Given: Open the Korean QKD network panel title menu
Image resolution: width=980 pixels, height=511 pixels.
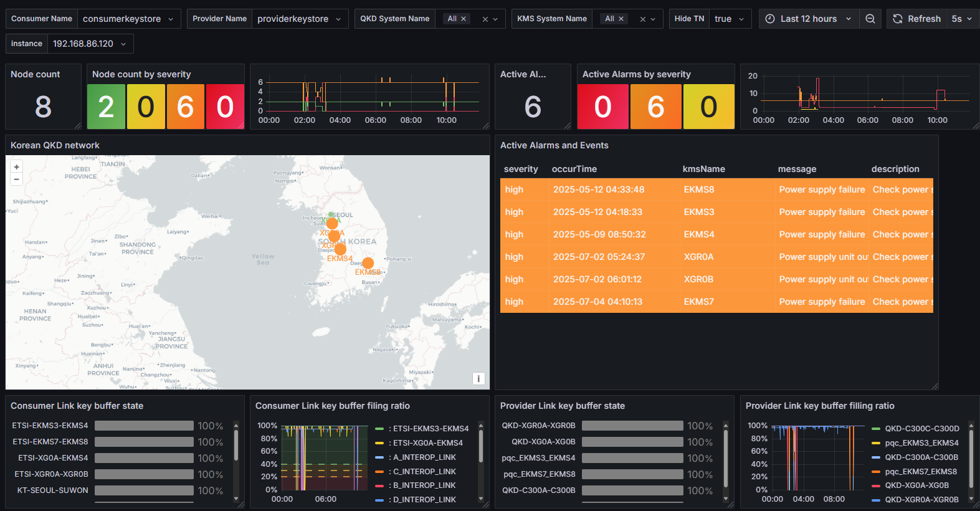Looking at the screenshot, I should [x=55, y=145].
